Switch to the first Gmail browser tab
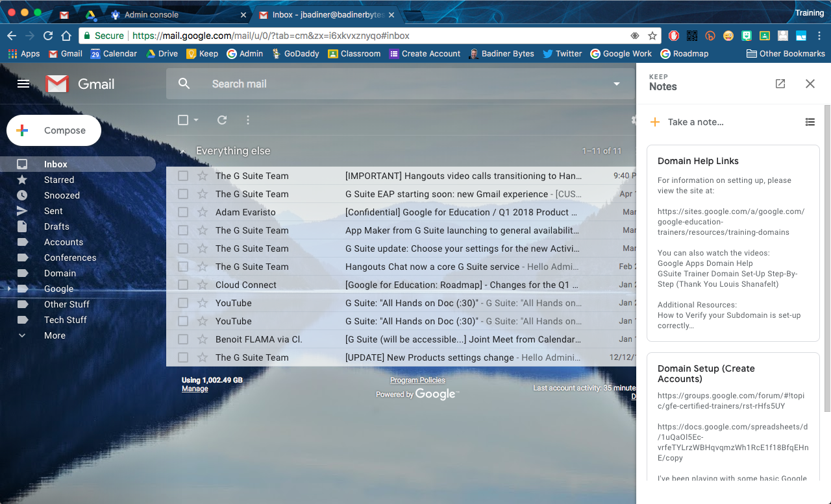Image resolution: width=831 pixels, height=504 pixels. (64, 14)
